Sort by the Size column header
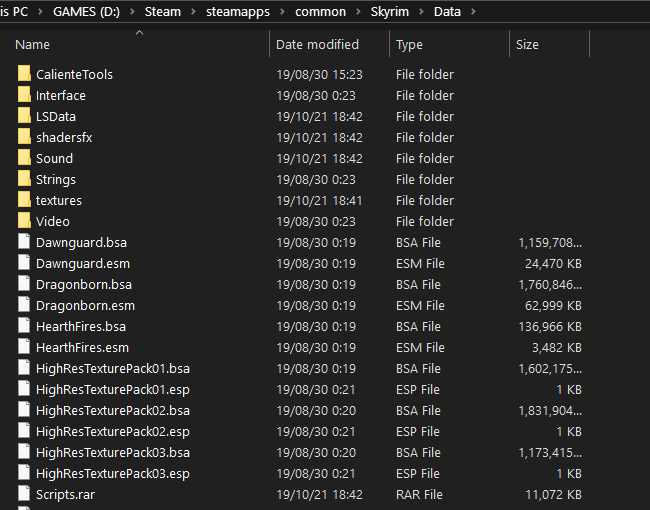650x510 pixels. 527,44
